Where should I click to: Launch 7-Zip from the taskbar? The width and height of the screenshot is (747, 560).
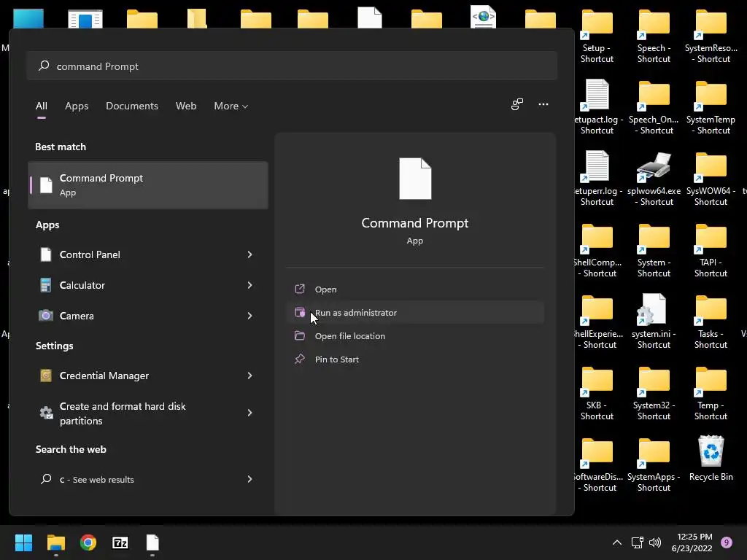coord(120,542)
